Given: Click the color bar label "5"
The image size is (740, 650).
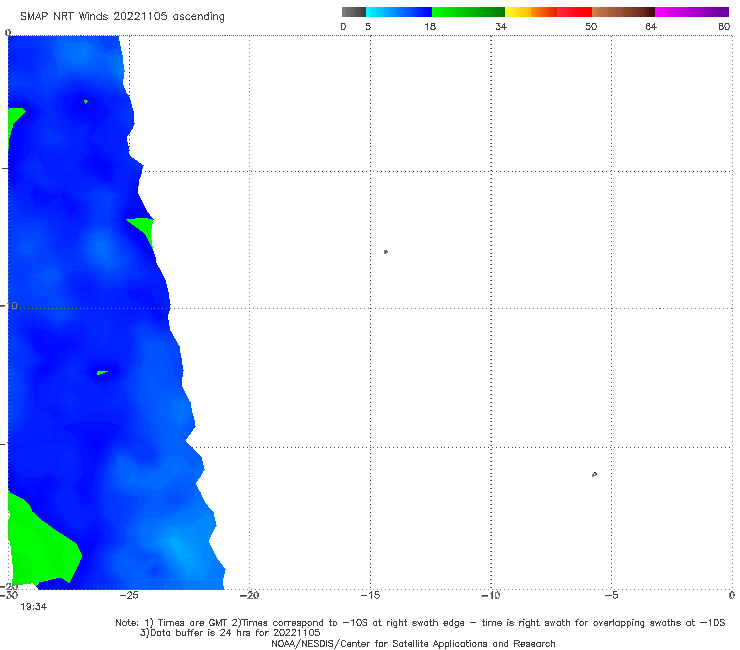Looking at the screenshot, I should [368, 26].
